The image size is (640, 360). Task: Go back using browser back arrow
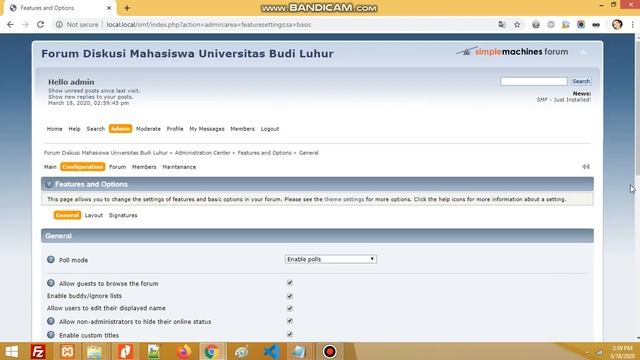[x=10, y=24]
